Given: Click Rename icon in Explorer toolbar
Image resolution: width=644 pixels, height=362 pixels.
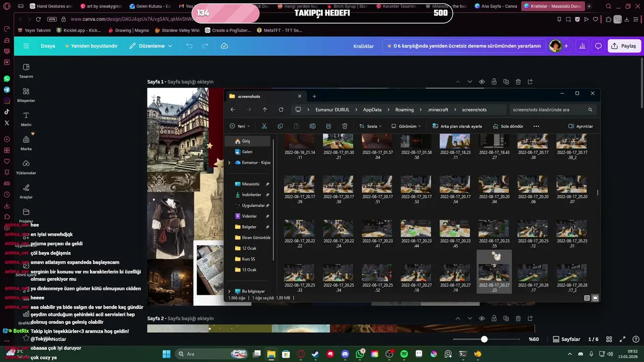Looking at the screenshot, I should tap(312, 126).
